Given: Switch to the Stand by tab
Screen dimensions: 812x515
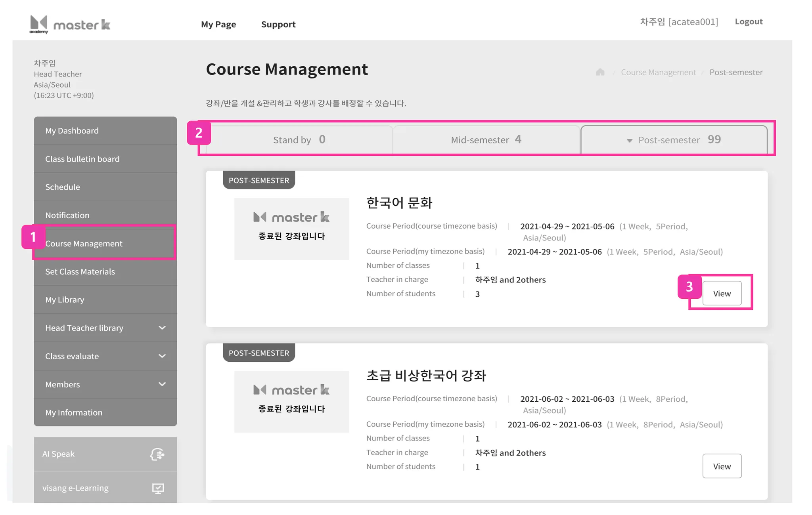Looking at the screenshot, I should 299,140.
